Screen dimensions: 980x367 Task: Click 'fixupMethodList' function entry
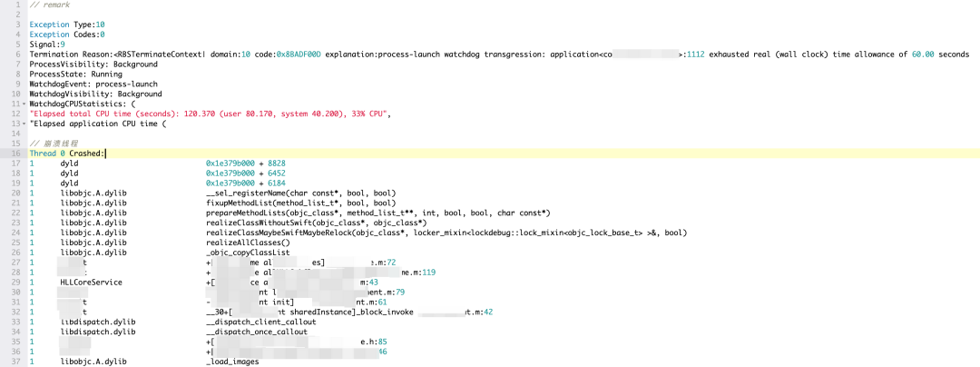[300, 203]
